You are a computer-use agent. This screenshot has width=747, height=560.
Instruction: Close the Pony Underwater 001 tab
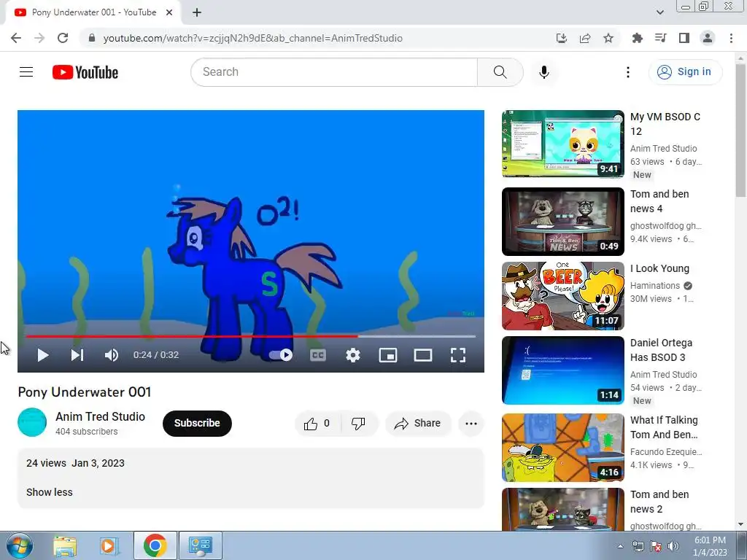[169, 12]
